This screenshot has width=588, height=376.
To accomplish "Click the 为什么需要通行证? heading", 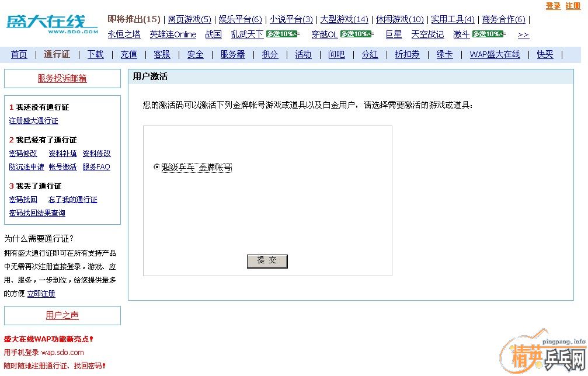I will pyautogui.click(x=39, y=238).
